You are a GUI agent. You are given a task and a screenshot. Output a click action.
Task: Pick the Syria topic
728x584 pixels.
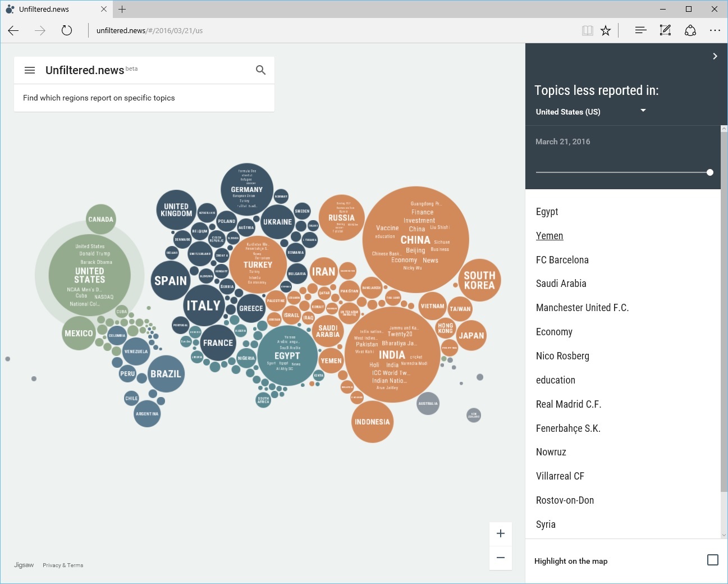click(546, 524)
